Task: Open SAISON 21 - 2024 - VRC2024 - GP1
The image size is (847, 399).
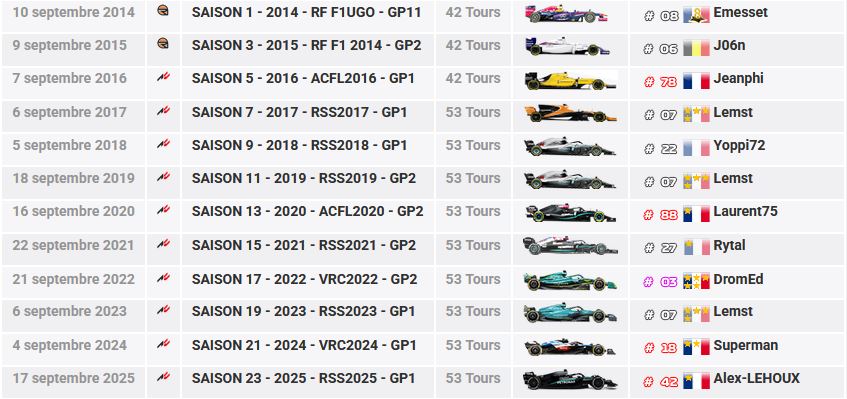Action: point(304,345)
